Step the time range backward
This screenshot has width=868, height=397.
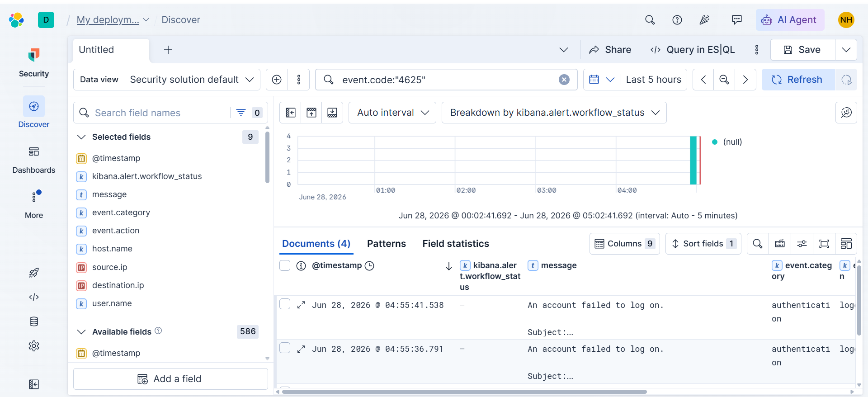703,80
